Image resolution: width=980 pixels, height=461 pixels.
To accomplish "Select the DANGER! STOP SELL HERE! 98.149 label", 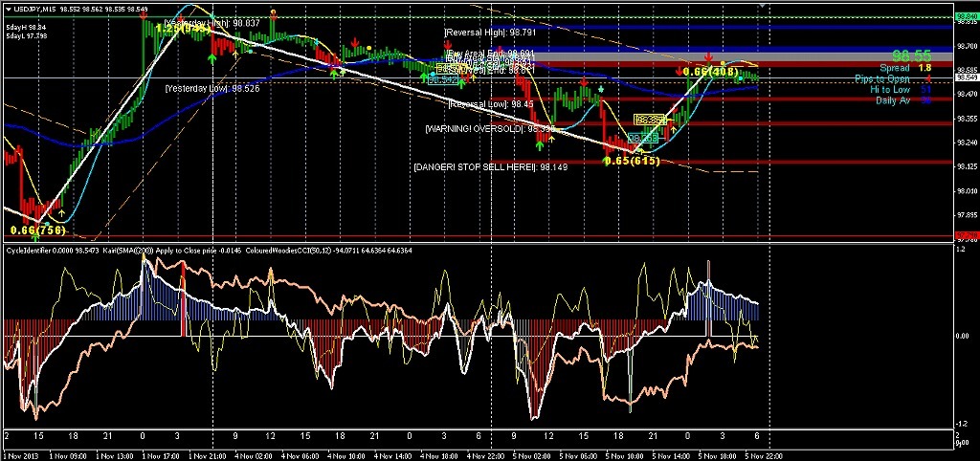I will [491, 167].
